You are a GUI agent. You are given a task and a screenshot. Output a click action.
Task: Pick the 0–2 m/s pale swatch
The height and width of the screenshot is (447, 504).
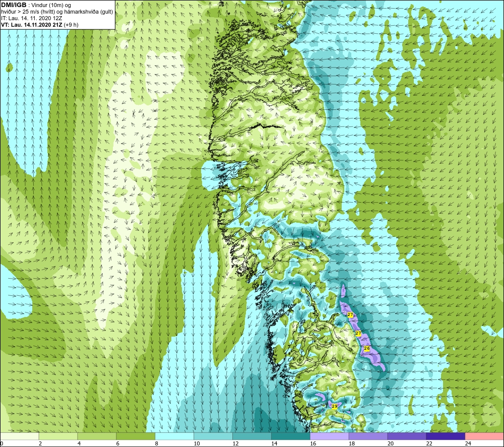click(19, 436)
